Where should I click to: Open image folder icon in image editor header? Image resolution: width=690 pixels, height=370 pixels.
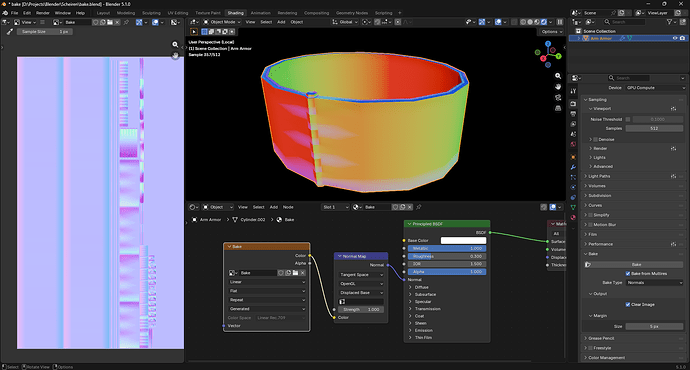click(110, 22)
